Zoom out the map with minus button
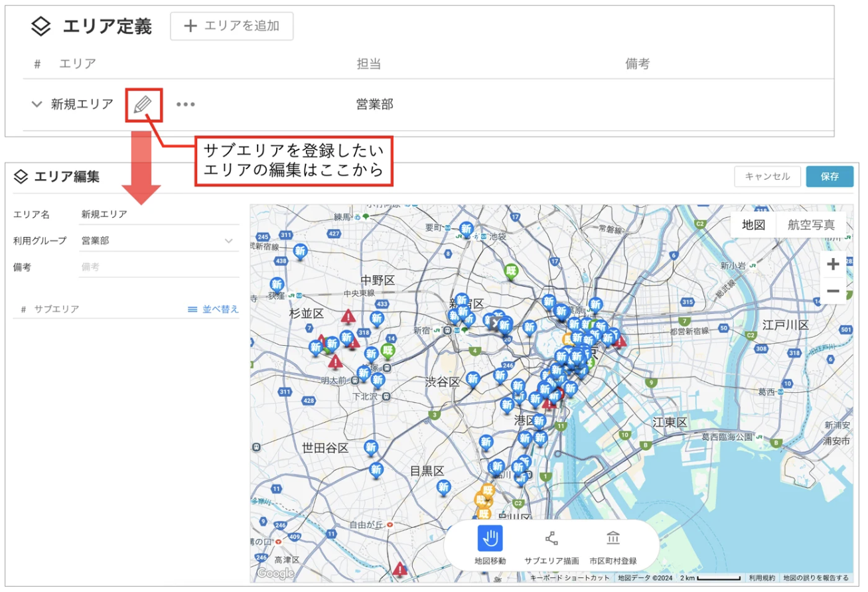Viewport: 868px width, 592px height. [833, 291]
